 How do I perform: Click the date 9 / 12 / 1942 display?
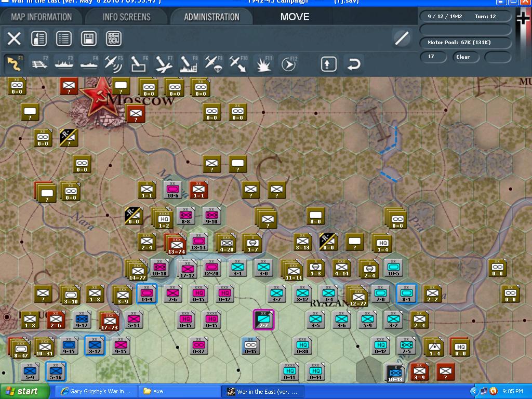[x=445, y=16]
